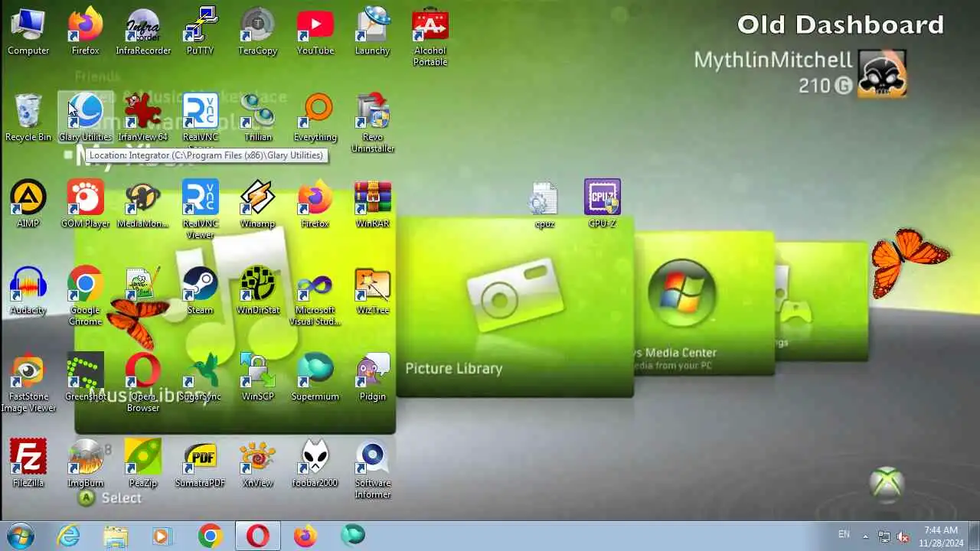The image size is (980, 551).
Task: Open the GOM Player shortcut
Action: 86,205
